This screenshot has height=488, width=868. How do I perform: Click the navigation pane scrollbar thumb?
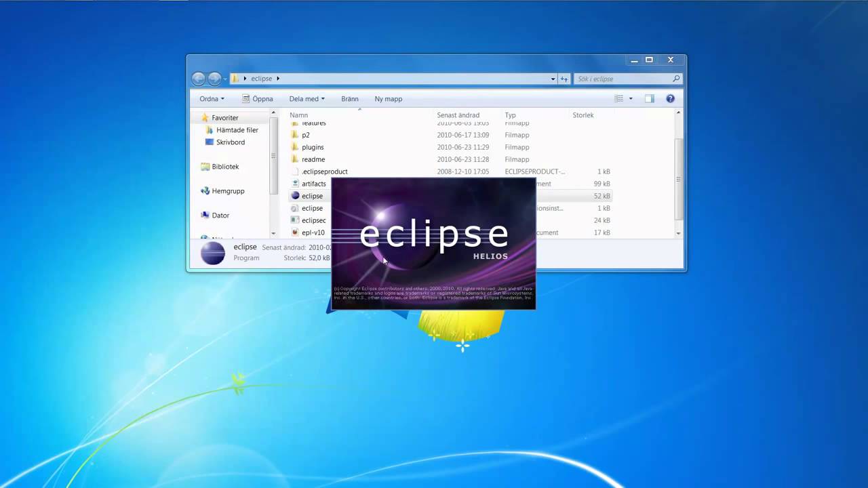tap(273, 156)
